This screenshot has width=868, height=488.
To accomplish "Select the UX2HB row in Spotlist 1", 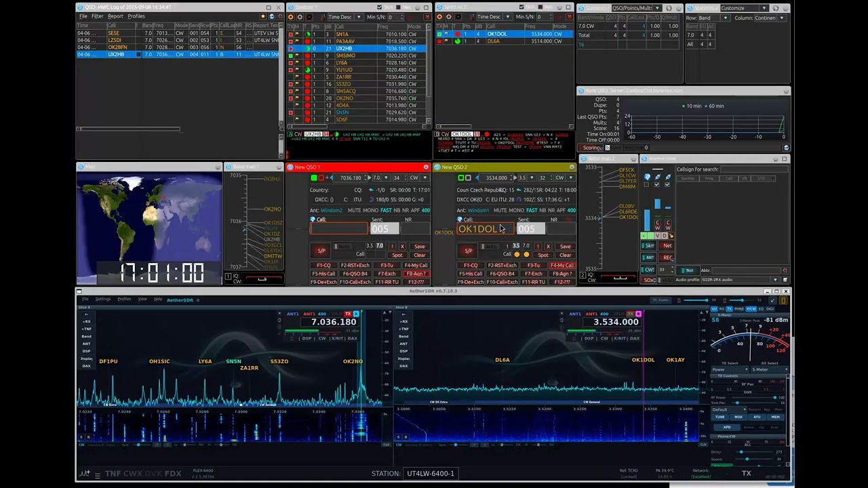I will click(358, 49).
